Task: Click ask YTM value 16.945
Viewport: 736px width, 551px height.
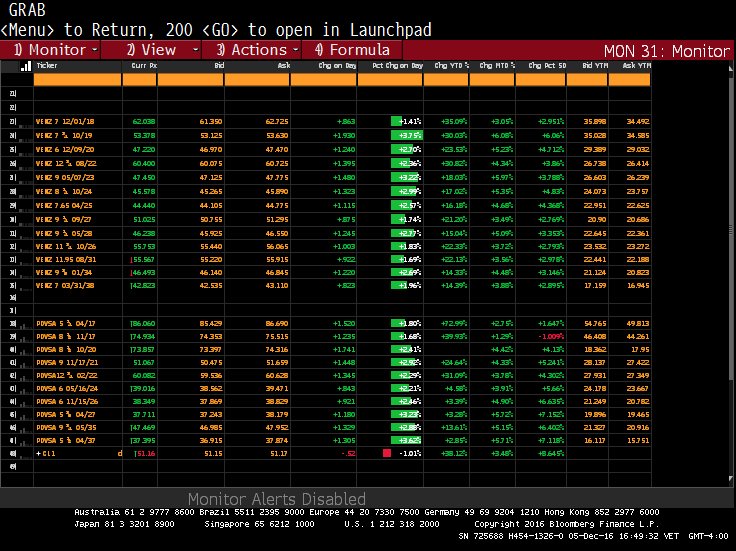Action: [638, 285]
